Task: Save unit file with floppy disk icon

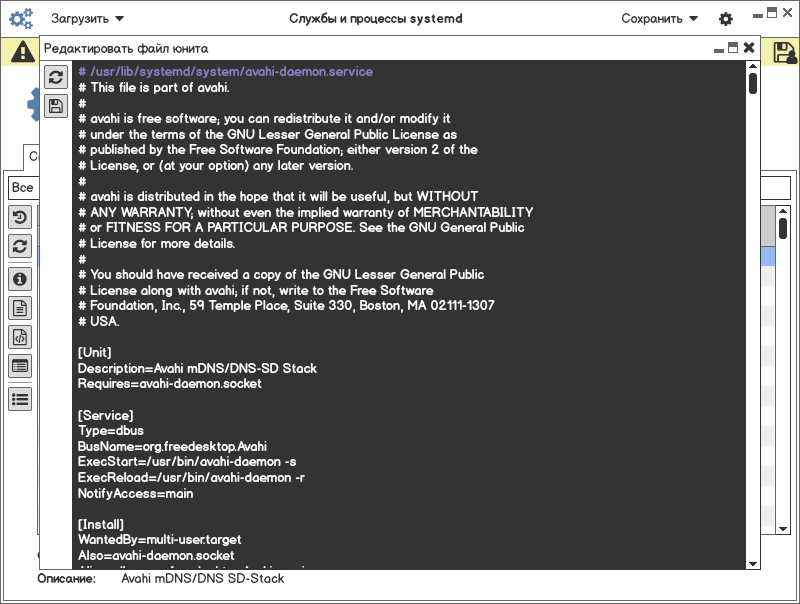Action: coord(56,106)
